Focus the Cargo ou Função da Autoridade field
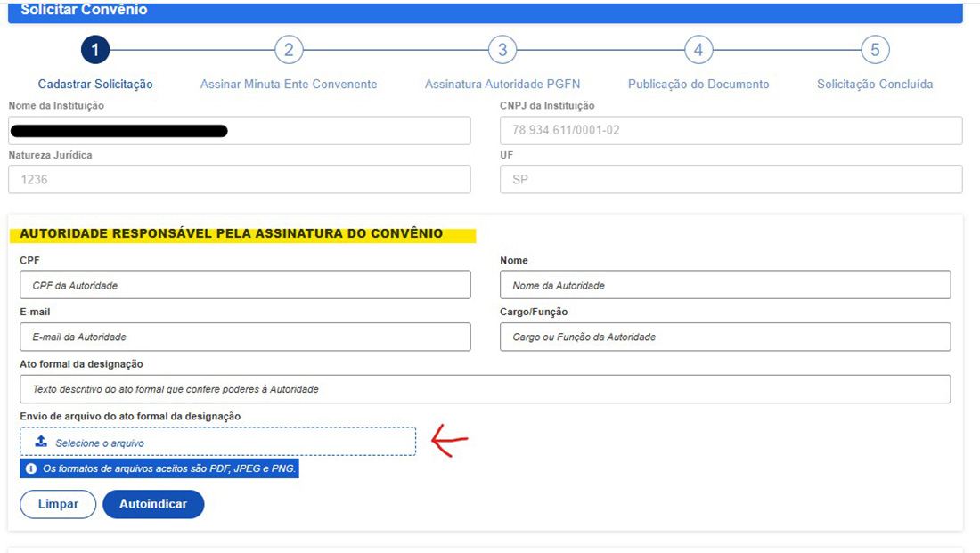980x553 pixels. [725, 337]
